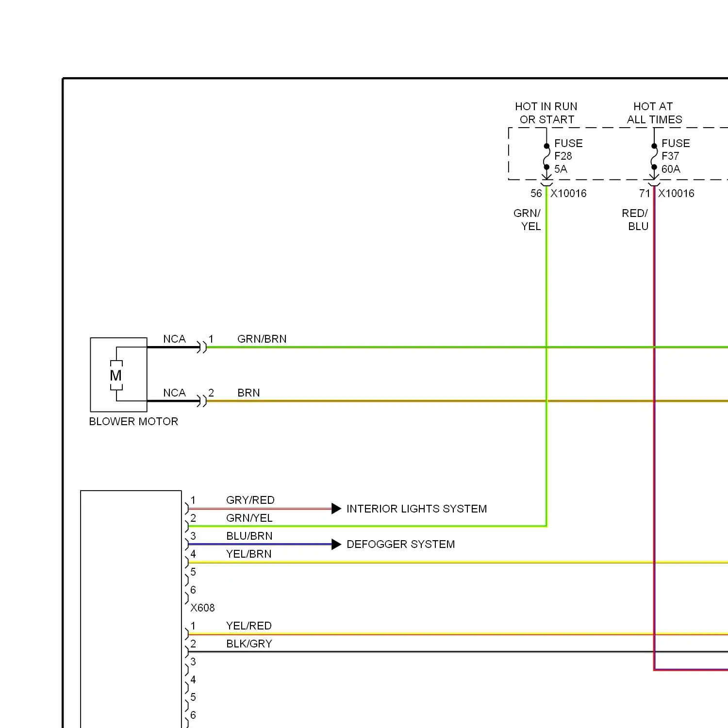Follow DEFOGGER SYSTEM reference
Screen dimensions: 728x728
[401, 544]
